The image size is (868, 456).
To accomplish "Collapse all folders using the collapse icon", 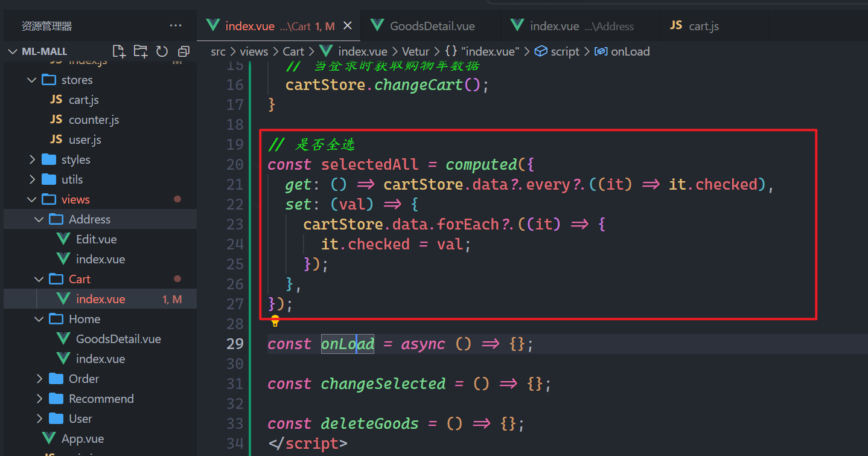I will point(183,51).
